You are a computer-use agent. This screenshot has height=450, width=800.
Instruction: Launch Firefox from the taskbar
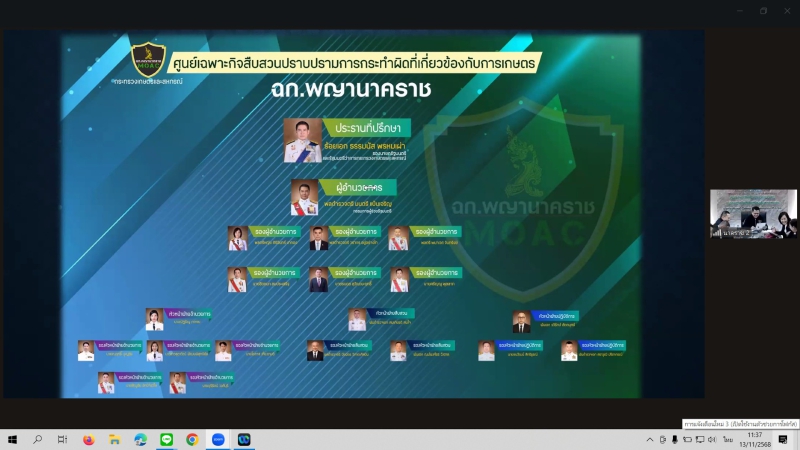88,439
